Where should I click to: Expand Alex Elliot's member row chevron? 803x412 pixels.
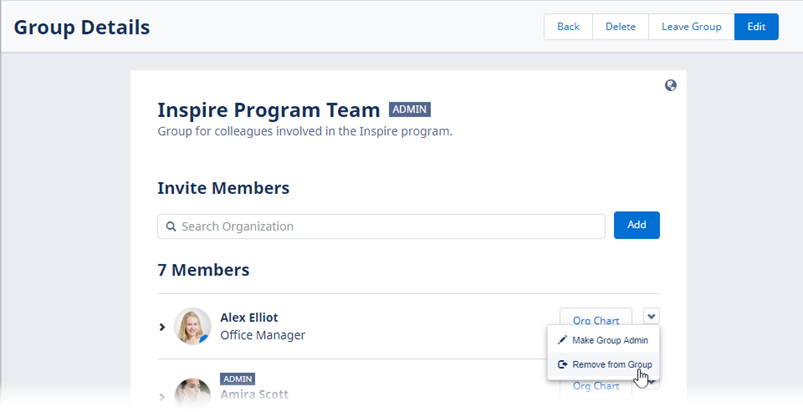coord(163,327)
